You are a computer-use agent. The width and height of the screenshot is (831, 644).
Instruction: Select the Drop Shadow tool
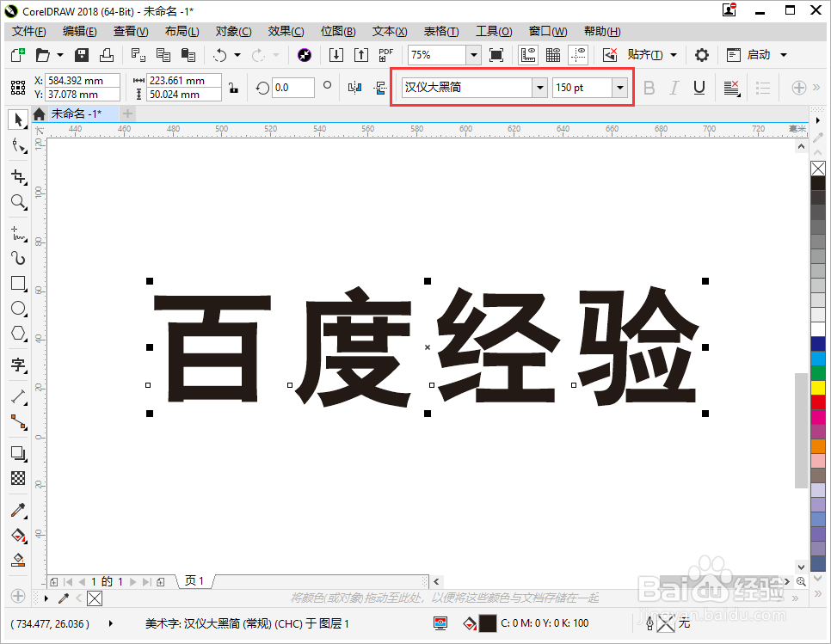tap(19, 453)
